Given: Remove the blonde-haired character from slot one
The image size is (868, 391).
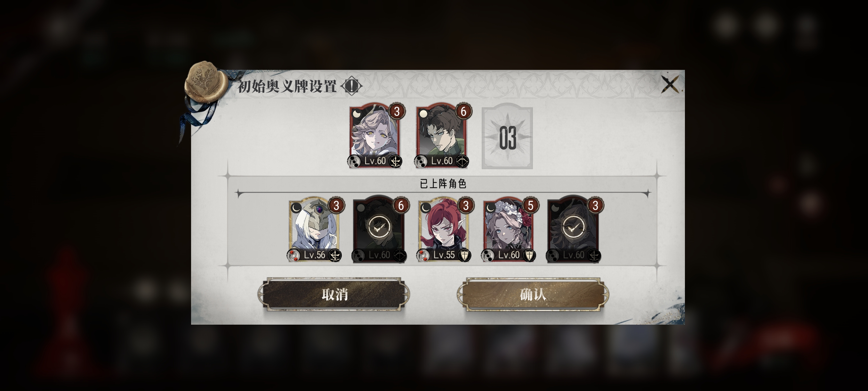Looking at the screenshot, I should tap(375, 136).
